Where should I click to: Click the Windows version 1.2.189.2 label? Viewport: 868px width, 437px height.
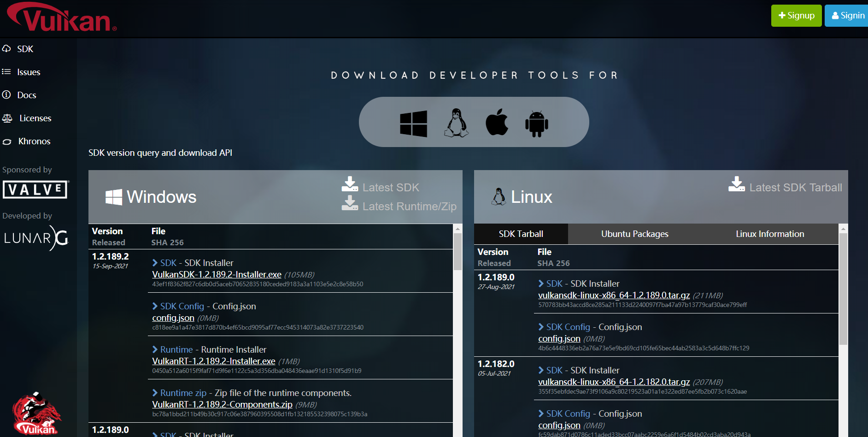[x=111, y=256]
